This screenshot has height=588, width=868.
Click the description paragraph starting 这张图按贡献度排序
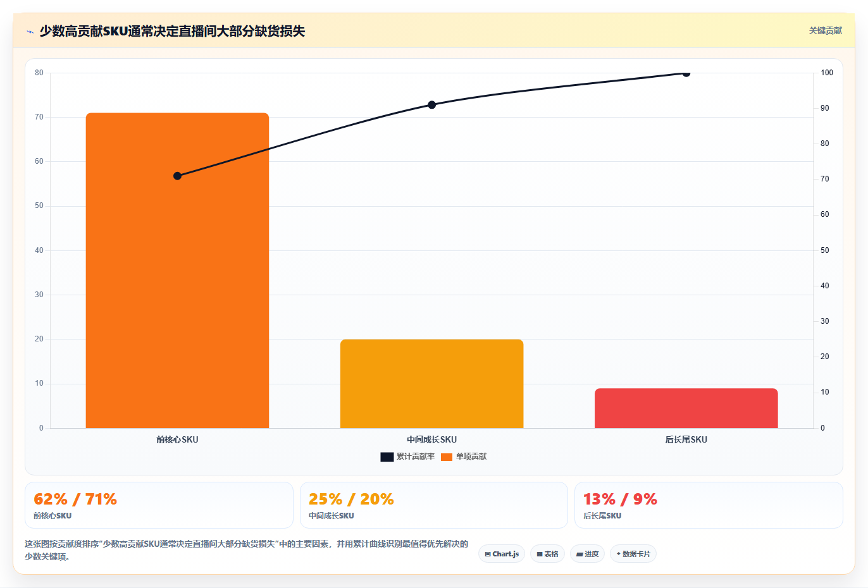coord(247,550)
